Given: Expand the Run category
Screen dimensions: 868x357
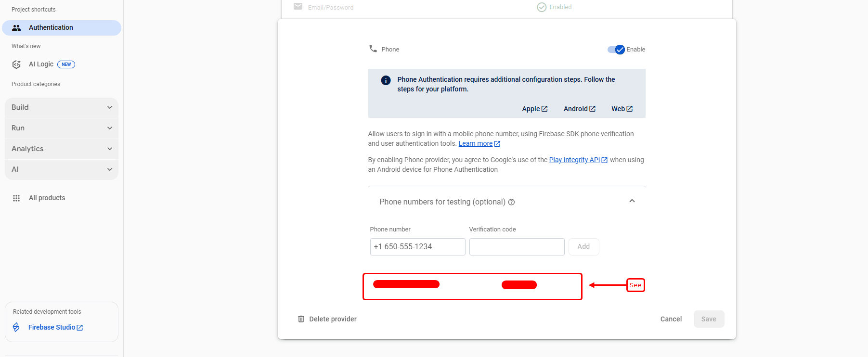Looking at the screenshot, I should tap(62, 128).
